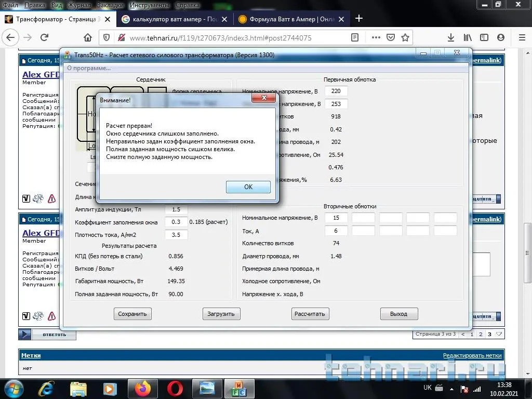Switch to калькулятор ватт ампер tab

click(175, 19)
